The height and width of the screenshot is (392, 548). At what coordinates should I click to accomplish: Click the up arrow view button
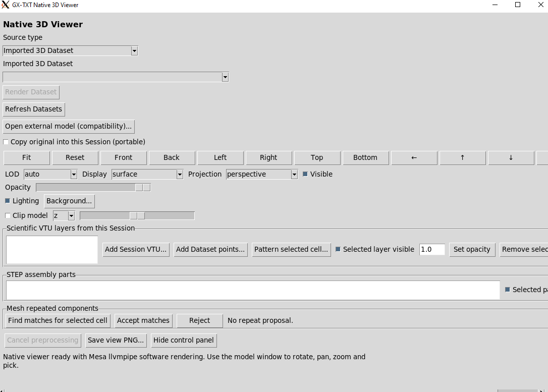[462, 157]
